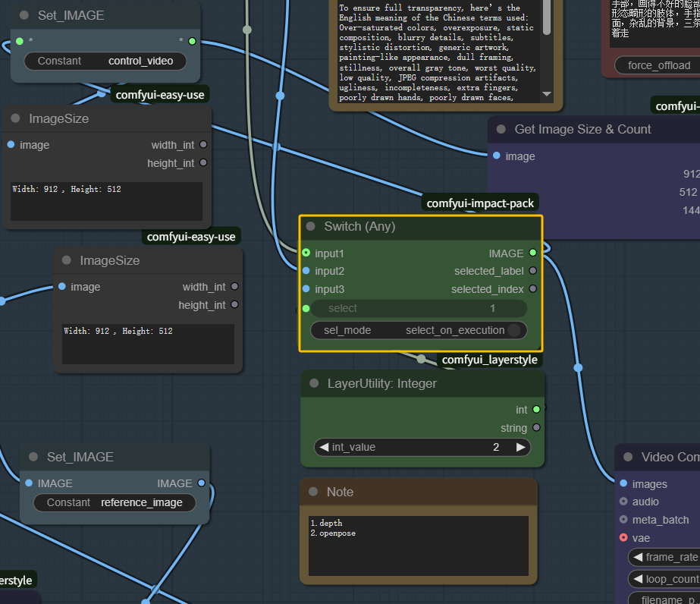This screenshot has height=604, width=700.
Task: Click the int output socket of LayerUtility: Integer
Action: tap(536, 409)
